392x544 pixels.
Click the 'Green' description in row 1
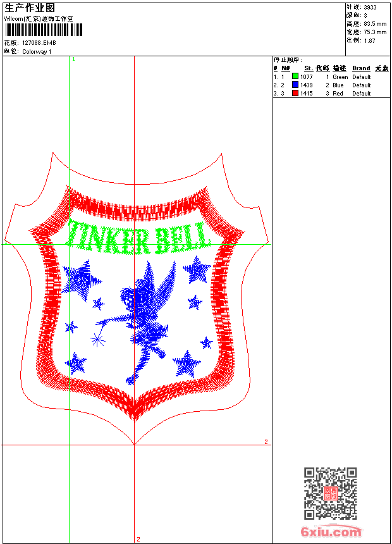(x=340, y=77)
